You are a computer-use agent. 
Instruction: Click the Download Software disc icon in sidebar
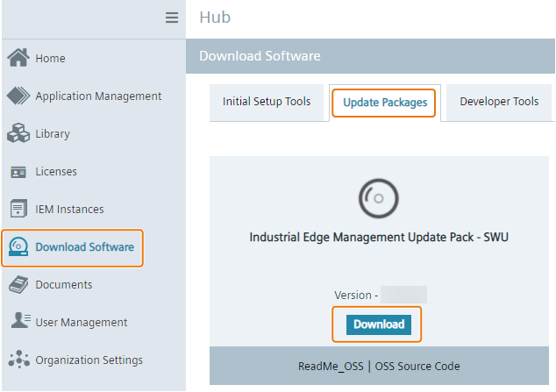(18, 247)
